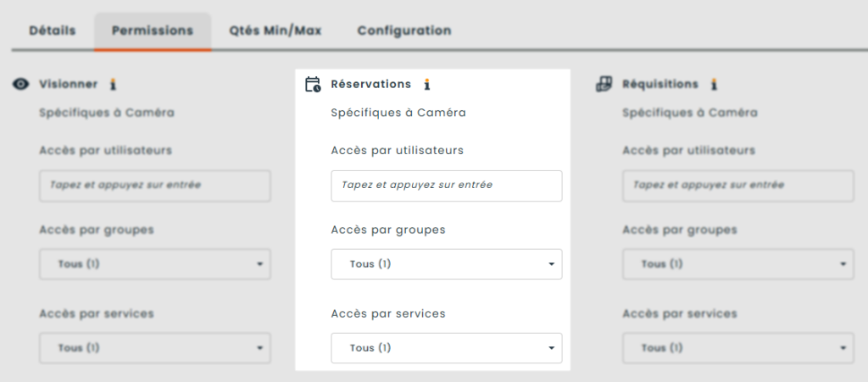Open Visionner Accès par services dropdown
This screenshot has width=868, height=382.
click(155, 348)
